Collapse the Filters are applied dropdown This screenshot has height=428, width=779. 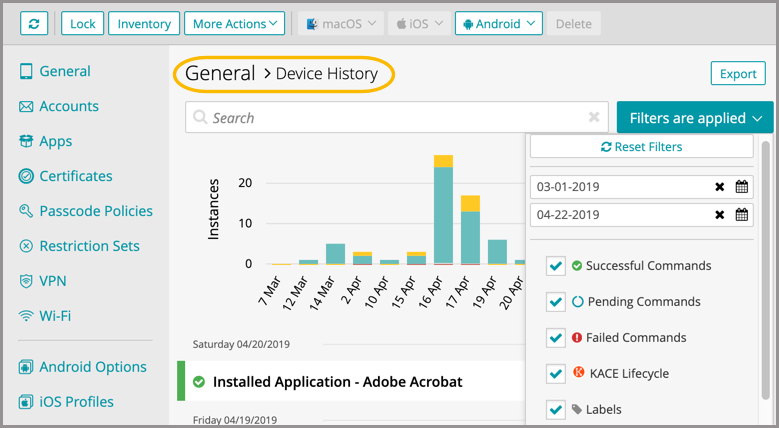click(x=694, y=118)
